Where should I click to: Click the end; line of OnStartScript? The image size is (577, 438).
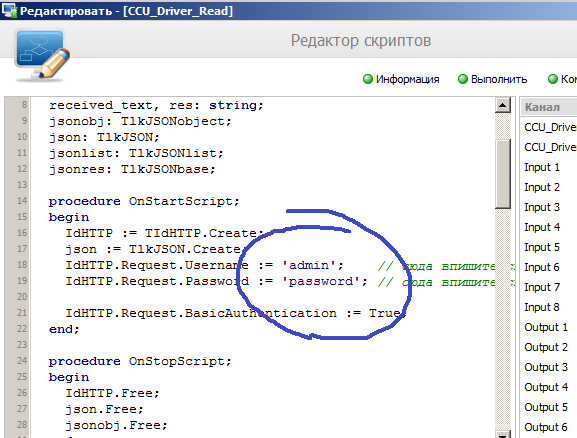pyautogui.click(x=64, y=329)
